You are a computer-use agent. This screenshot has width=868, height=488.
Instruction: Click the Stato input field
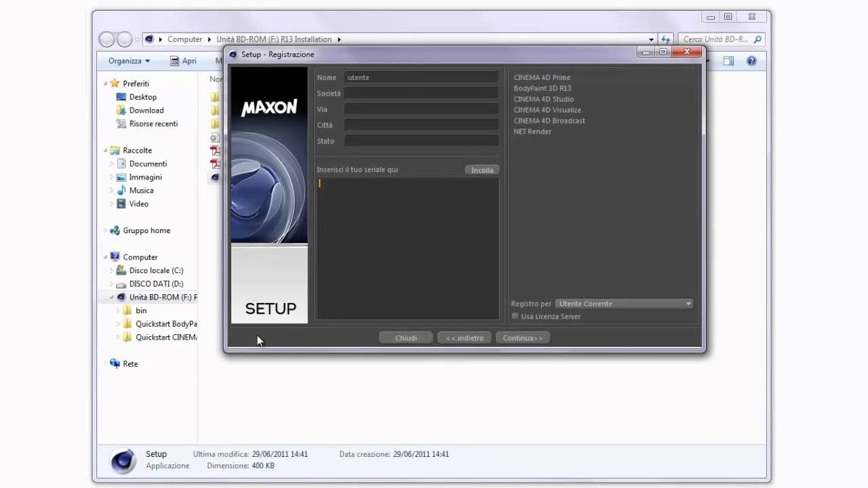point(421,141)
